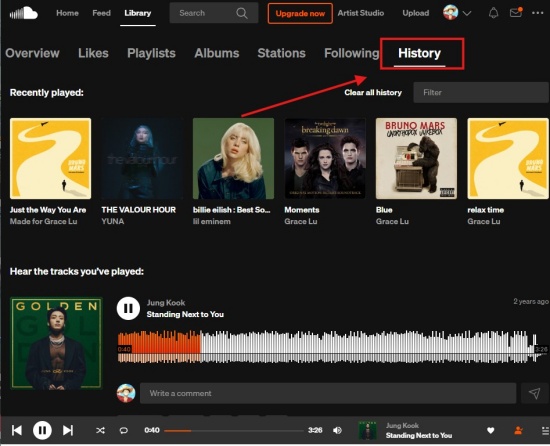The height and width of the screenshot is (446, 550).
Task: Click Grace Lu under Blue
Action: [x=392, y=221]
